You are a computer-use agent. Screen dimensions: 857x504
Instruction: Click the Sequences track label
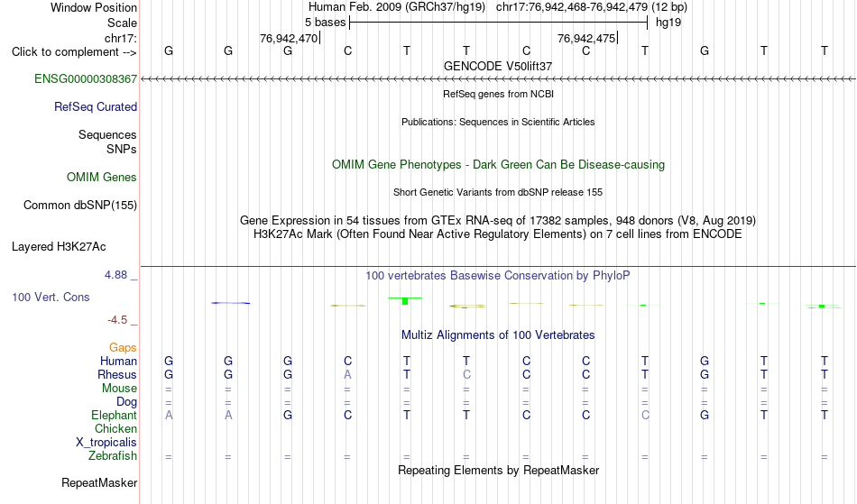coord(107,134)
